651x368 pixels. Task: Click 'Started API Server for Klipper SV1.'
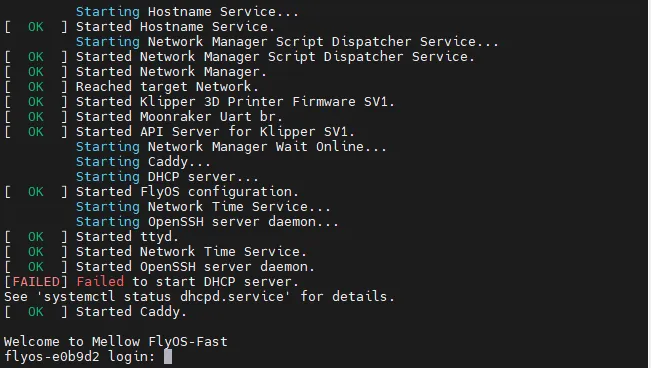click(215, 132)
